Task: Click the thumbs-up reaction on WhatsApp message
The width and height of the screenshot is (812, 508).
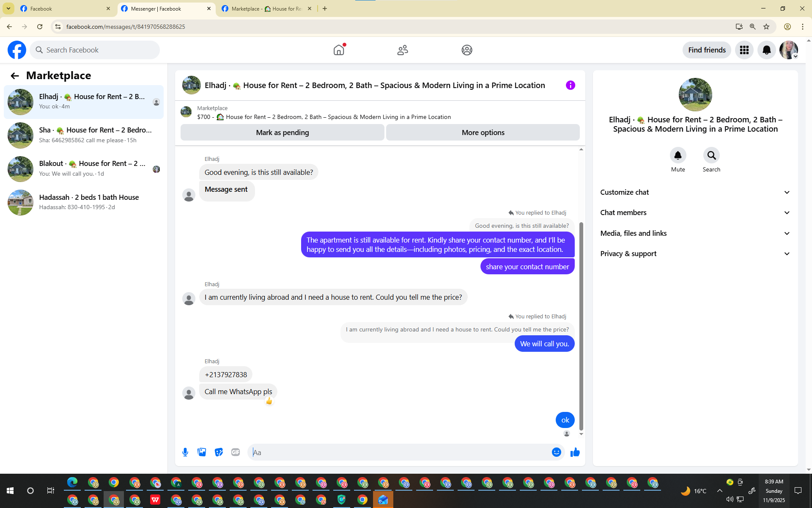Action: coord(269,401)
